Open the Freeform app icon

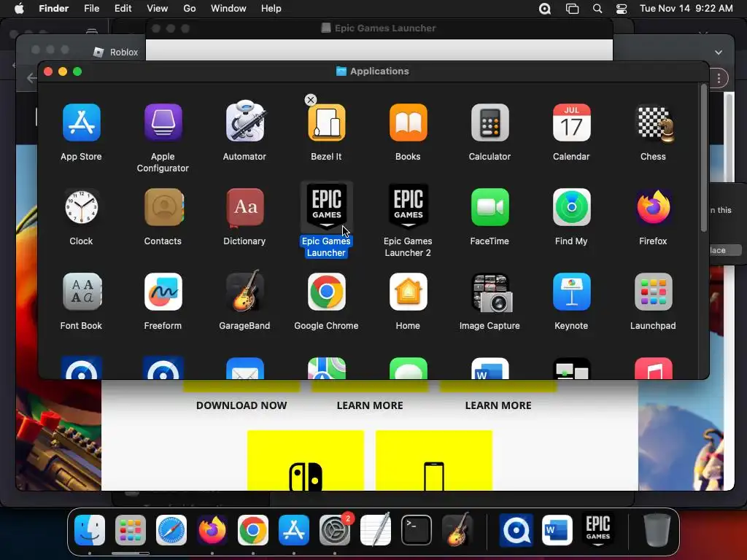[x=163, y=292]
